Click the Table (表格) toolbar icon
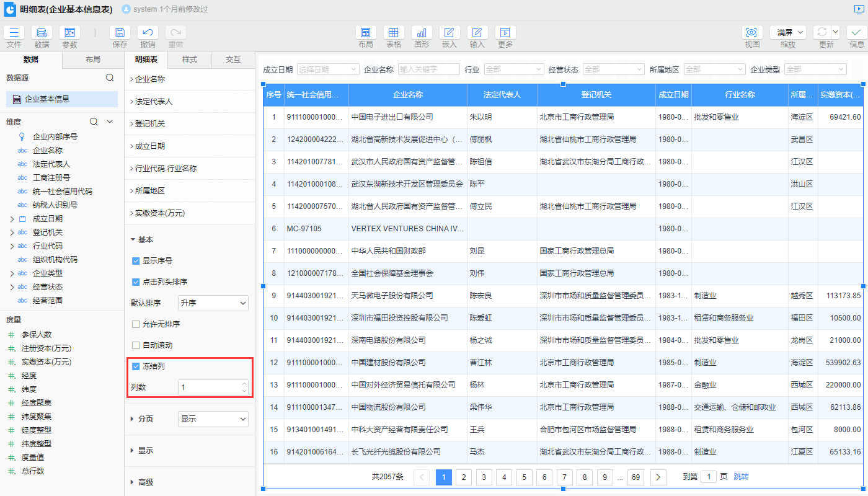 (x=394, y=33)
